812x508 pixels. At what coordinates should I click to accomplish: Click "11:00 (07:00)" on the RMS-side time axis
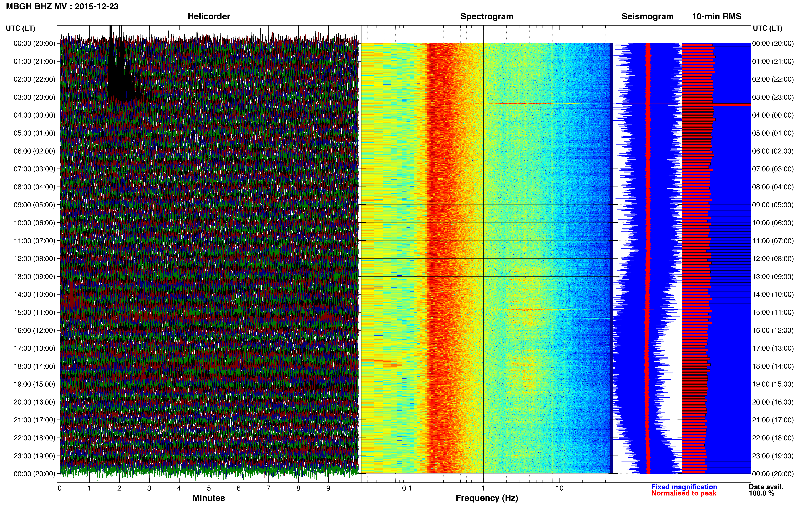pyautogui.click(x=773, y=241)
